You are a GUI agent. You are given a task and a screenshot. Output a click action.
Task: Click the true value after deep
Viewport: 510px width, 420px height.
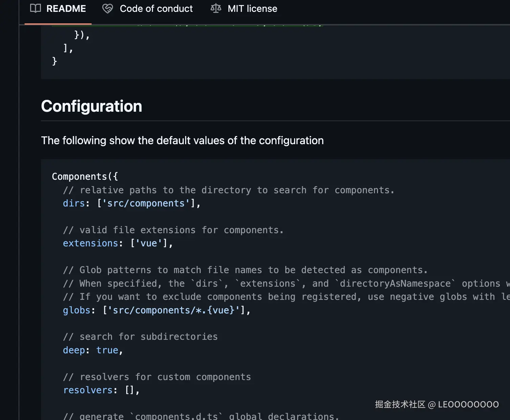(x=107, y=350)
